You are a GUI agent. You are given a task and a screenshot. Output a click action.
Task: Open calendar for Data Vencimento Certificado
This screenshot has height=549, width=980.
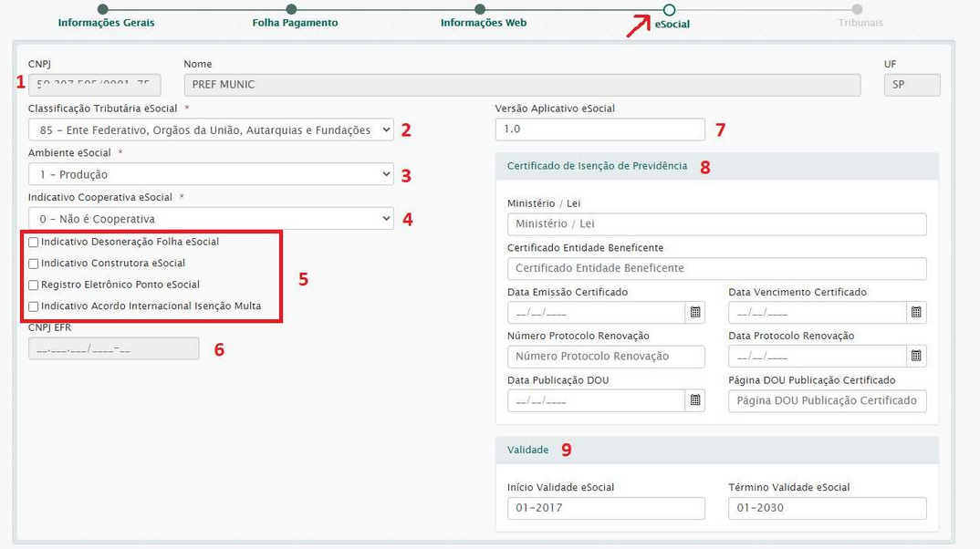coord(916,312)
